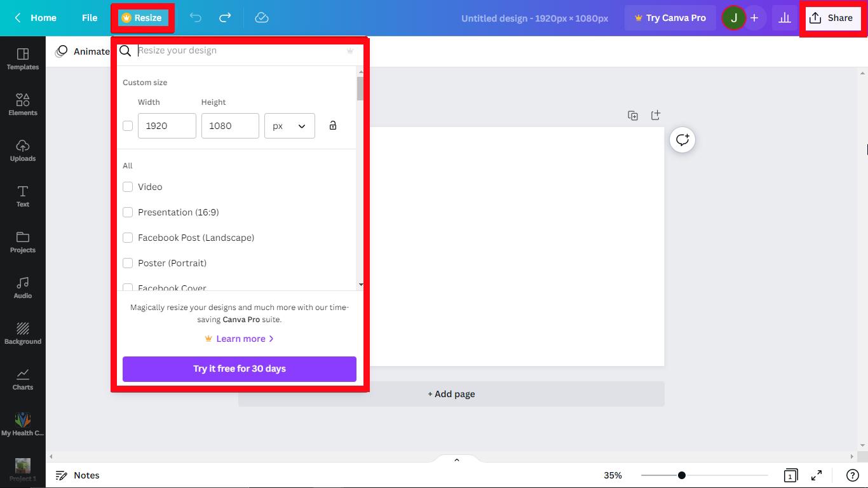This screenshot has height=488, width=868.
Task: Click the undo arrow icon
Action: (195, 18)
